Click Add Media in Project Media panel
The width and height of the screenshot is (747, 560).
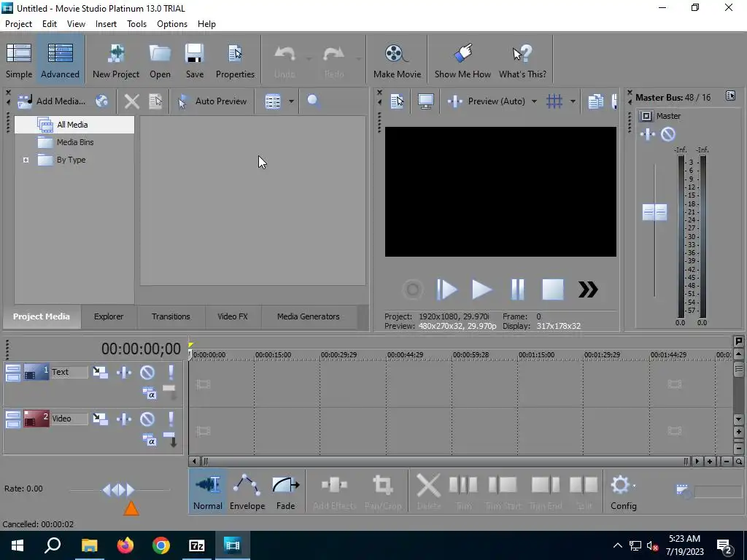tap(52, 101)
